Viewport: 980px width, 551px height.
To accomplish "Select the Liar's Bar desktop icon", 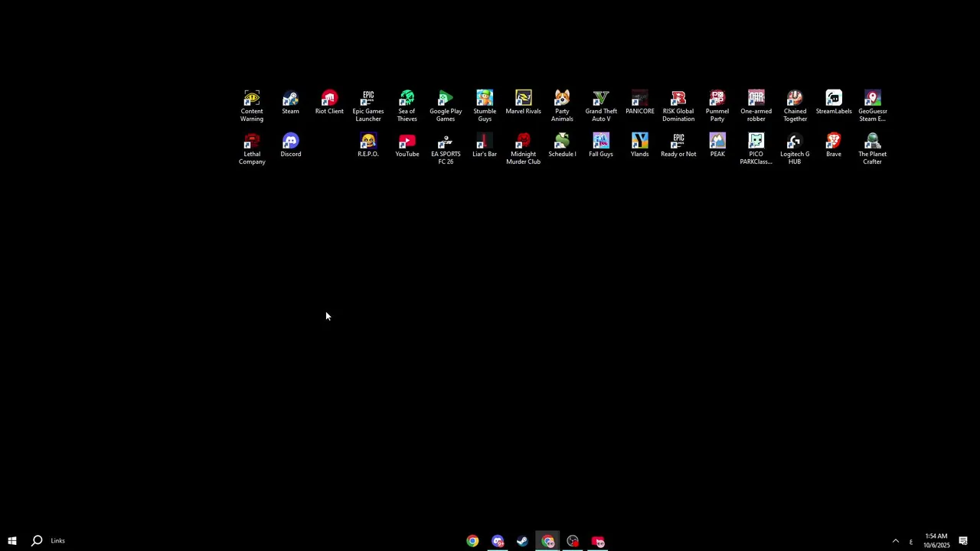I will coord(485,145).
